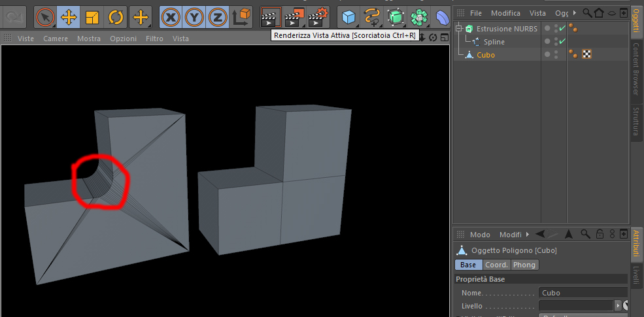The image size is (644, 317).
Task: Select the Rotate tool
Action: tap(116, 17)
